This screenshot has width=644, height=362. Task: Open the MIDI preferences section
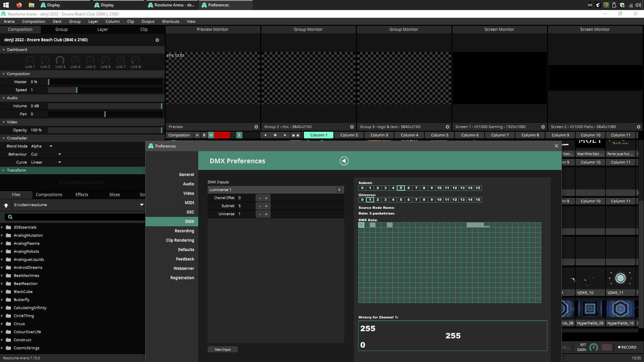tap(189, 203)
